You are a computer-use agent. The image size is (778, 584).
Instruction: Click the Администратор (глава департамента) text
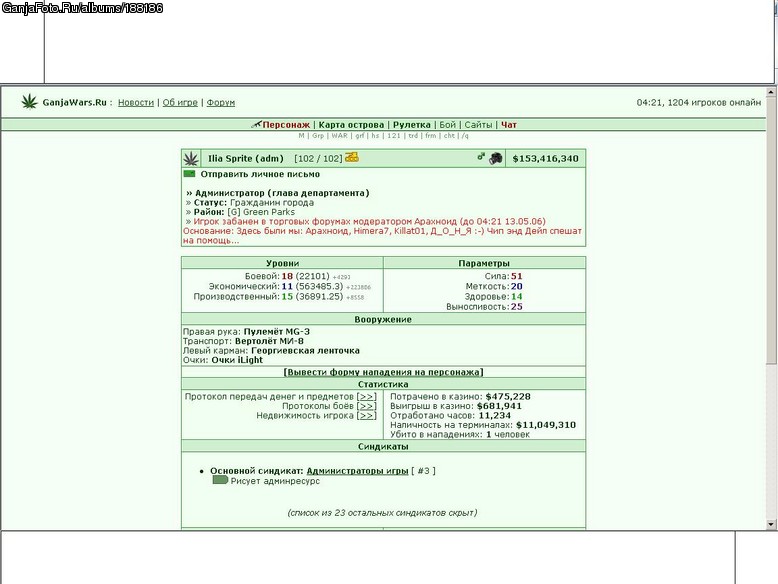click(x=282, y=193)
